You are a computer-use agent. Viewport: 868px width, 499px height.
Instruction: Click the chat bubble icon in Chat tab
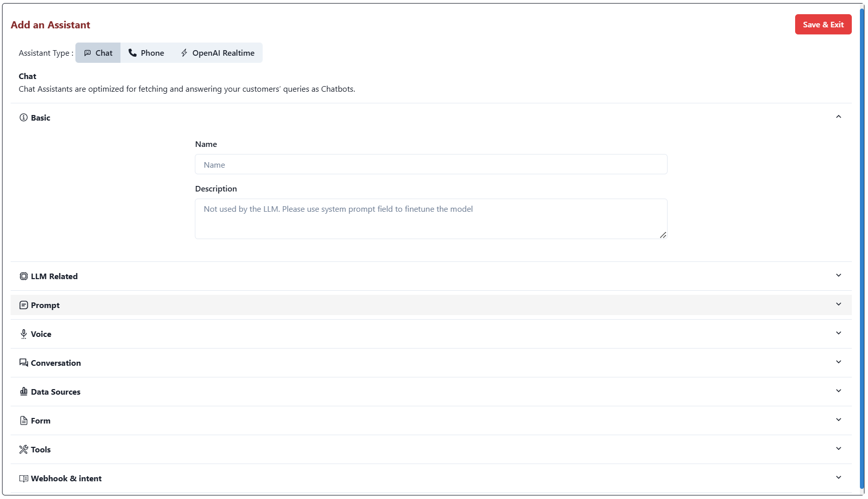(x=88, y=53)
